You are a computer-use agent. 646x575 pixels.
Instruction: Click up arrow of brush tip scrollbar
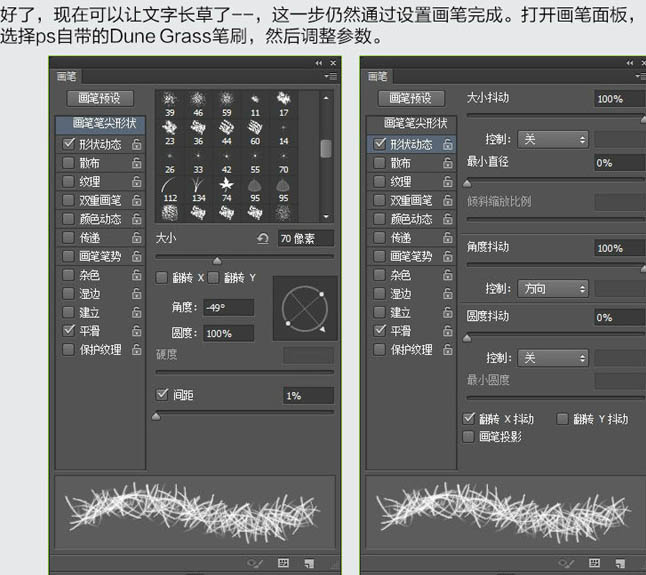[x=326, y=98]
